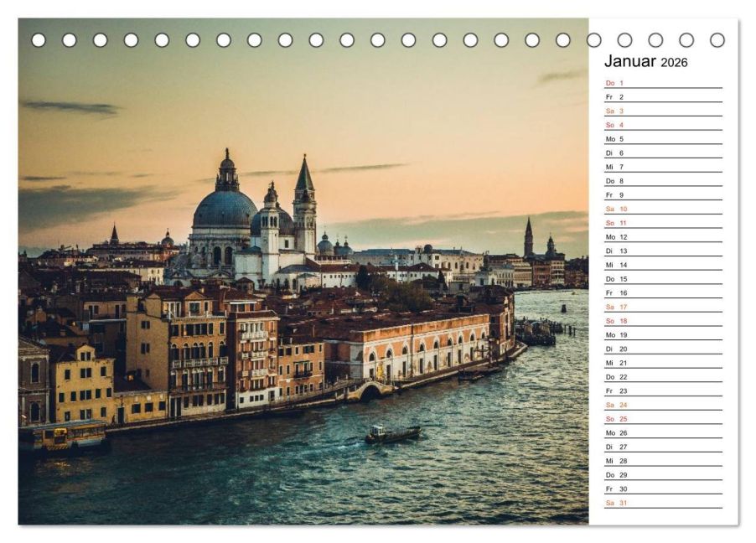Select the Mo 5 date row
This screenshot has height=543, width=756.
(x=663, y=139)
